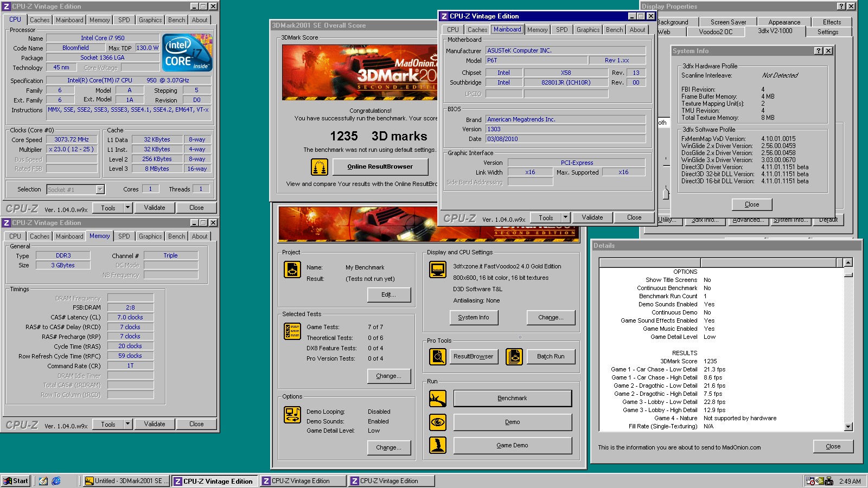Click the Demo eye icon
The width and height of the screenshot is (868, 488).
tap(438, 422)
